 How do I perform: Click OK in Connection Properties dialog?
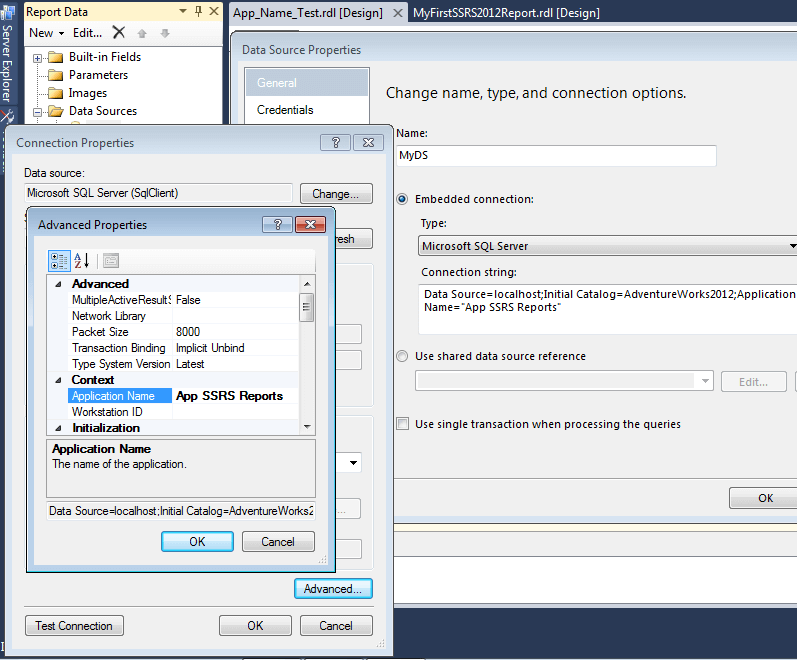coord(255,625)
